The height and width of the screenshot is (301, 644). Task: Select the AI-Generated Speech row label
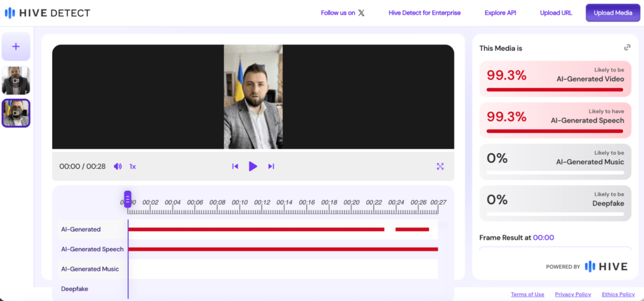(92, 249)
